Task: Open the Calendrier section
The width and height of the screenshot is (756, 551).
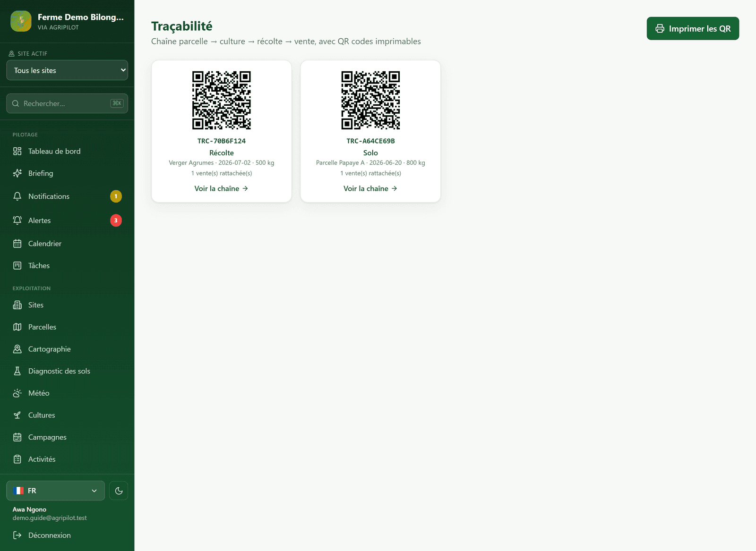Action: (x=67, y=244)
